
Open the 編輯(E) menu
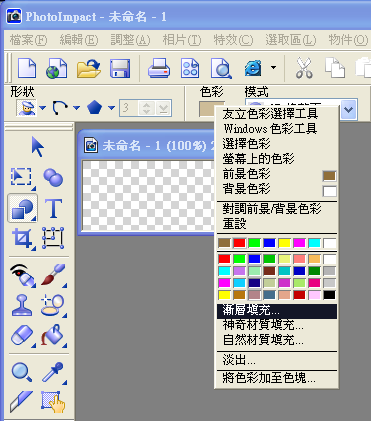(79, 40)
